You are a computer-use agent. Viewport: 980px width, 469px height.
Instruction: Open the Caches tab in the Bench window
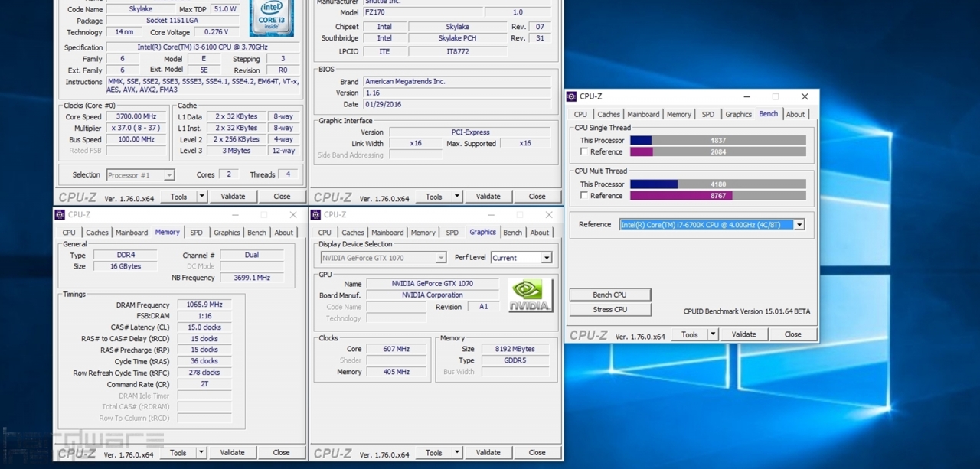[x=609, y=115]
